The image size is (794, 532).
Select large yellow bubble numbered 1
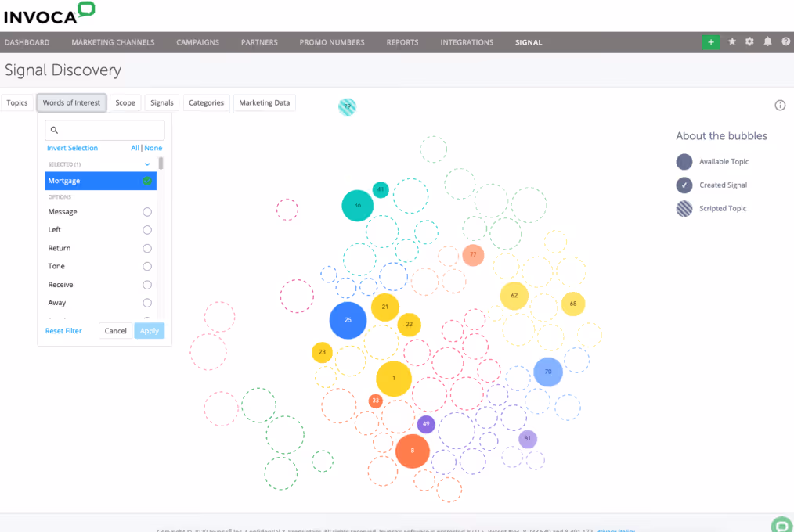tap(393, 378)
